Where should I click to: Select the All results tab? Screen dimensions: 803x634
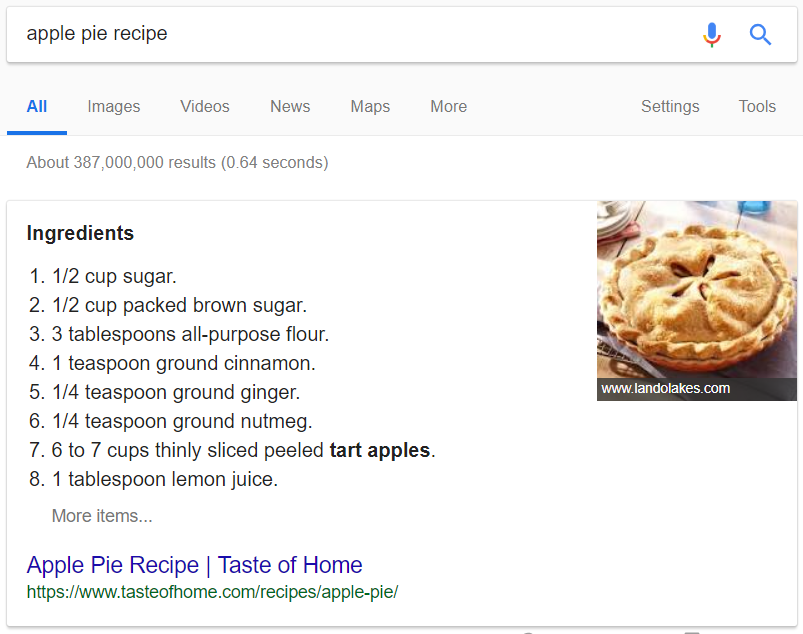tap(36, 106)
